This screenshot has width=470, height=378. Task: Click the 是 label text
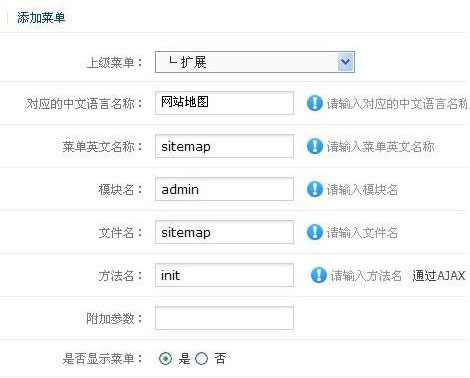point(184,359)
